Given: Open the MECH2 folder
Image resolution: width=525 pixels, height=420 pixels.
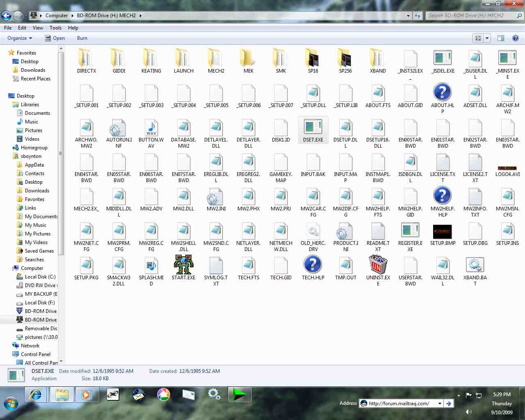Looking at the screenshot, I should click(x=215, y=59).
